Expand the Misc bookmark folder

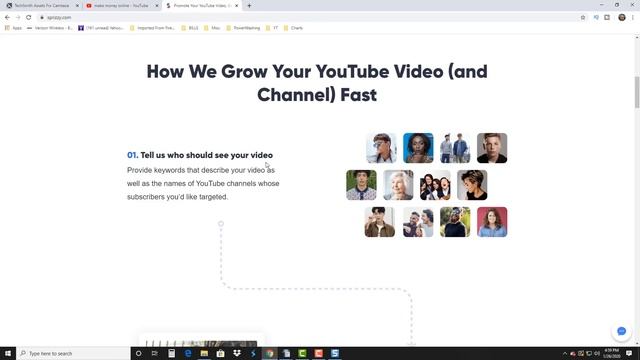click(x=212, y=28)
